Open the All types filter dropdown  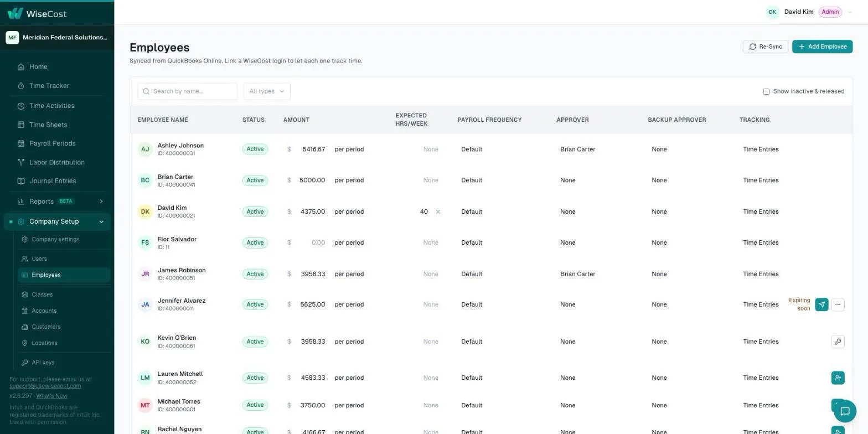pos(267,91)
